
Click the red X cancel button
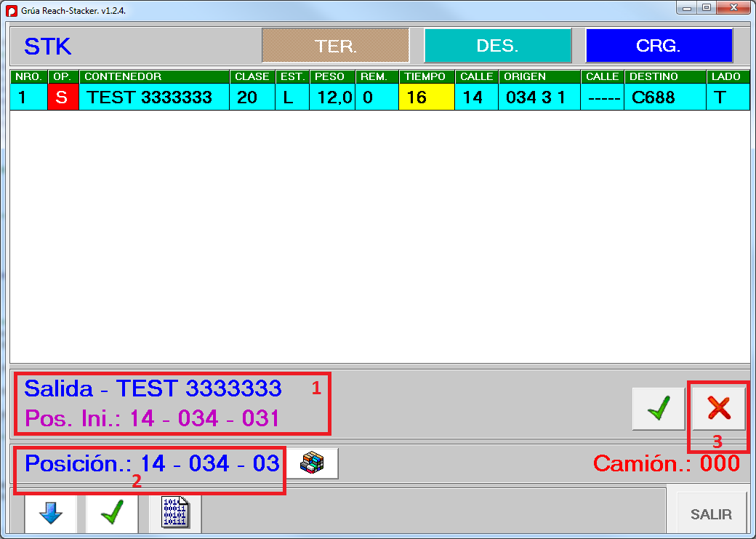click(719, 408)
